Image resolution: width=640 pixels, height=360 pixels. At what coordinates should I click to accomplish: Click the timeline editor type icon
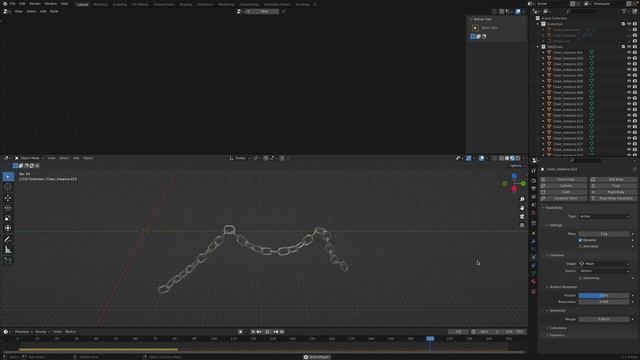(6, 332)
